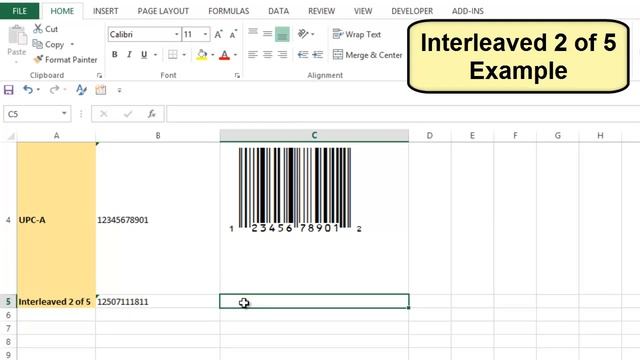
Task: Click the Select All corner triangle
Action: point(11,136)
